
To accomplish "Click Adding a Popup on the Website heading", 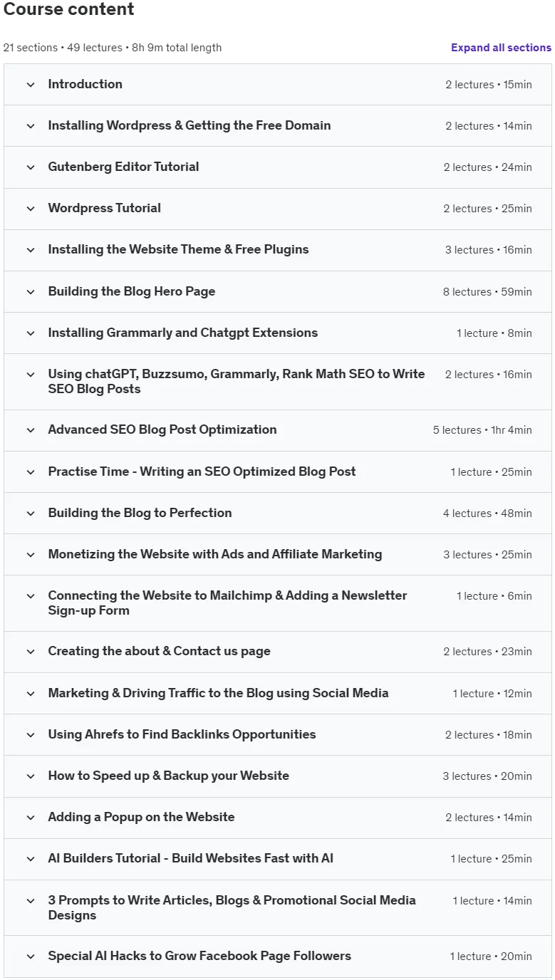I will (x=141, y=817).
